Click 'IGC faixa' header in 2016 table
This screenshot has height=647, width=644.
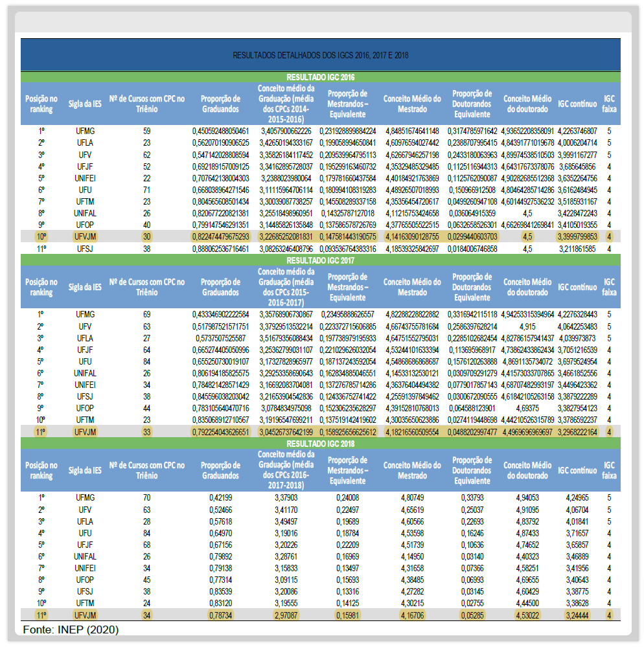[x=609, y=104]
